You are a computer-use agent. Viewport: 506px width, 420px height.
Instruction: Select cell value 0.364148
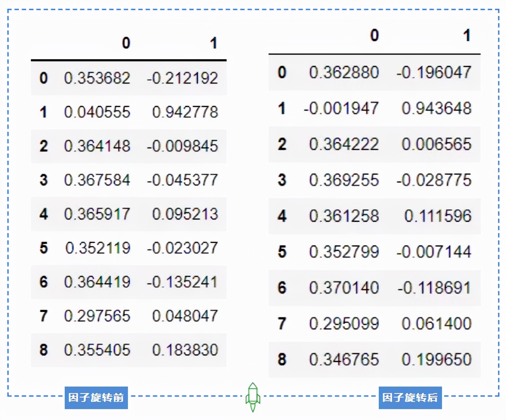[97, 146]
